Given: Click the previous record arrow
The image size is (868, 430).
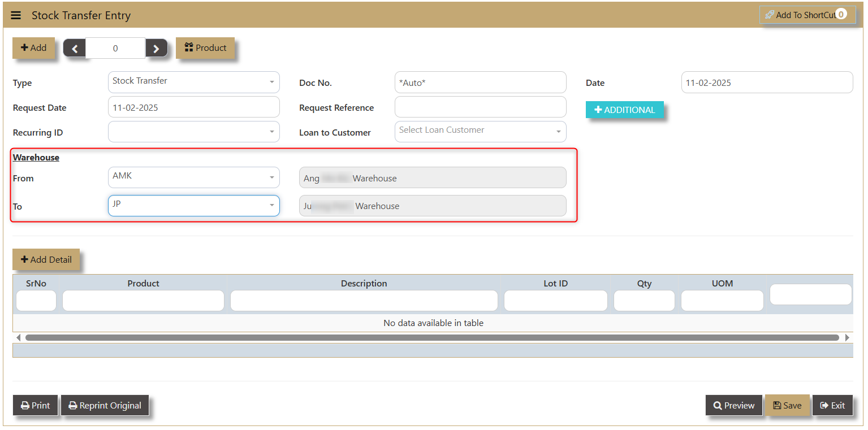Looking at the screenshot, I should [75, 49].
